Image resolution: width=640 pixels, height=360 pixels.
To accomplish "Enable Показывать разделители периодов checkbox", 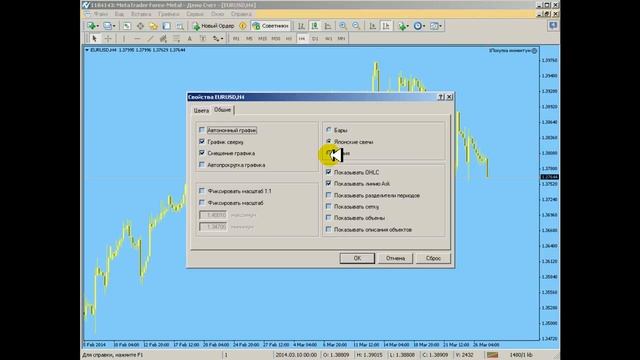I will [329, 195].
